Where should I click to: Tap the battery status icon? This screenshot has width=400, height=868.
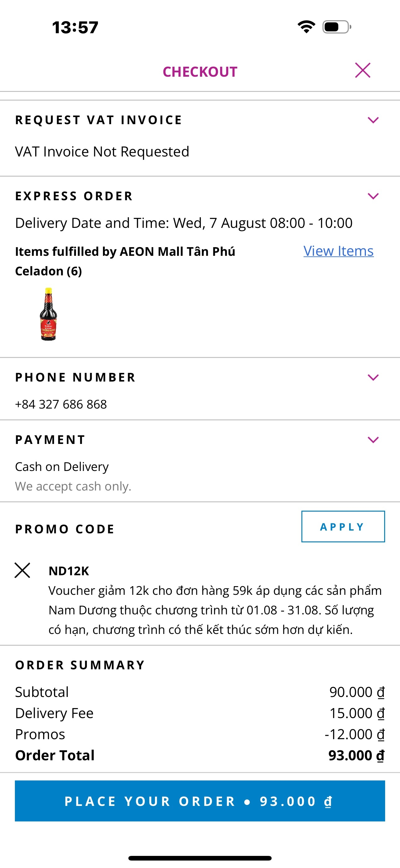click(x=336, y=27)
